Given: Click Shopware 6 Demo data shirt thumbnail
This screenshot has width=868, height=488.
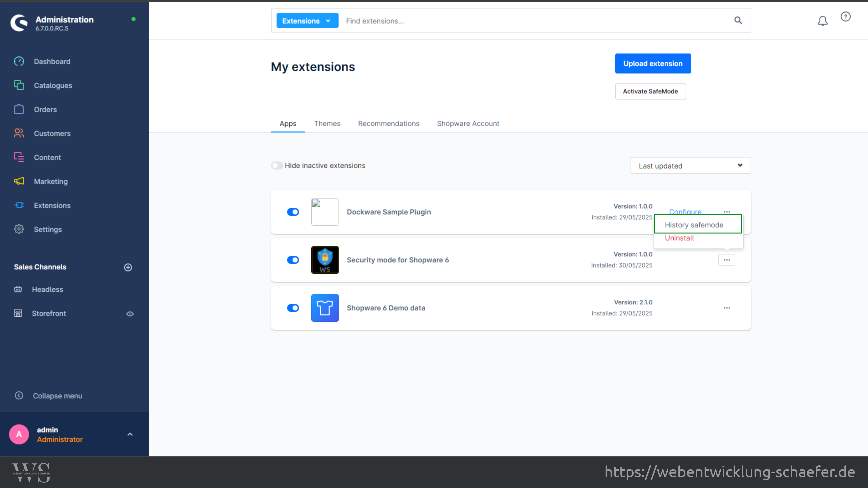Looking at the screenshot, I should [325, 308].
